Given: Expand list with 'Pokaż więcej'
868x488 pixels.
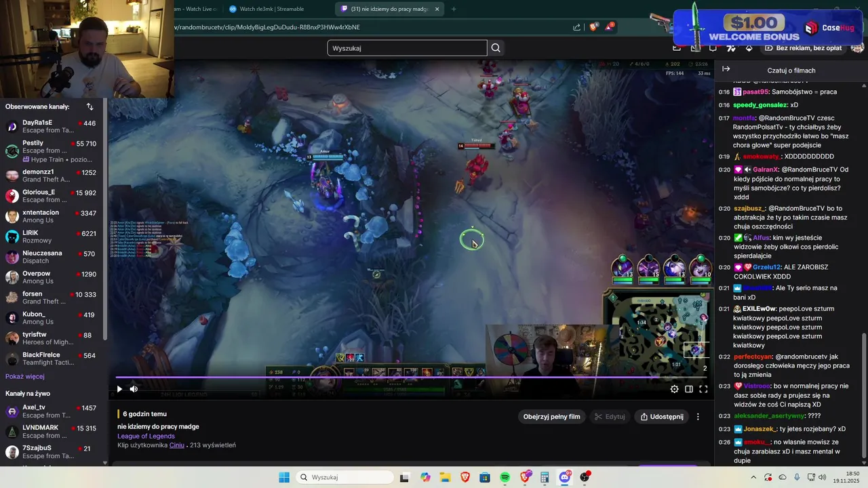Looking at the screenshot, I should coord(25,377).
